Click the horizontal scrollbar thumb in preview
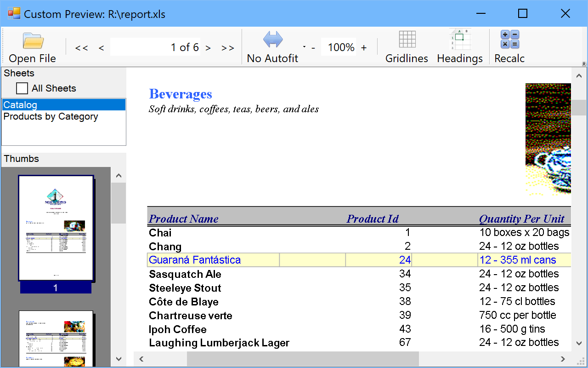 click(x=303, y=359)
